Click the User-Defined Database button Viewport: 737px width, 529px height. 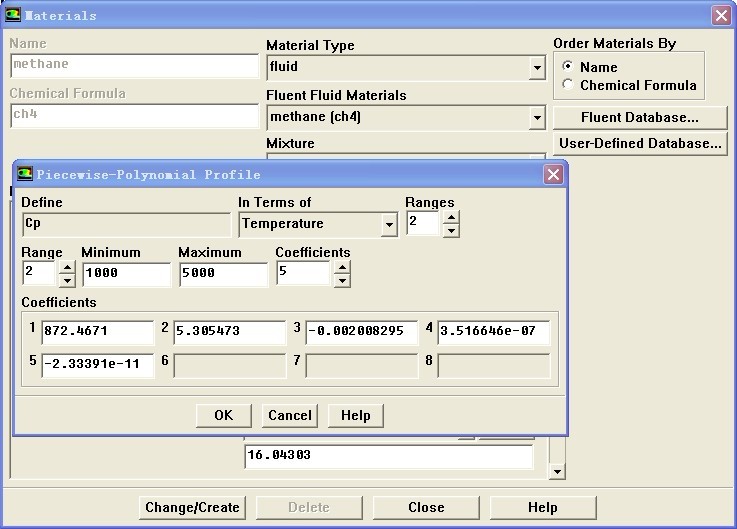640,143
